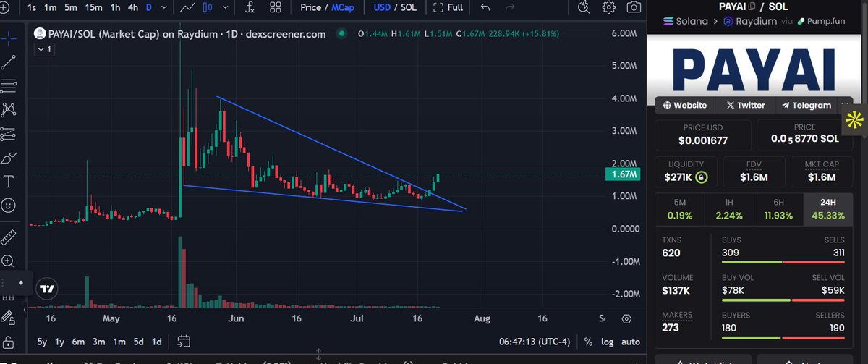Undo the last chart action
The width and height of the screenshot is (868, 364).
click(x=485, y=7)
